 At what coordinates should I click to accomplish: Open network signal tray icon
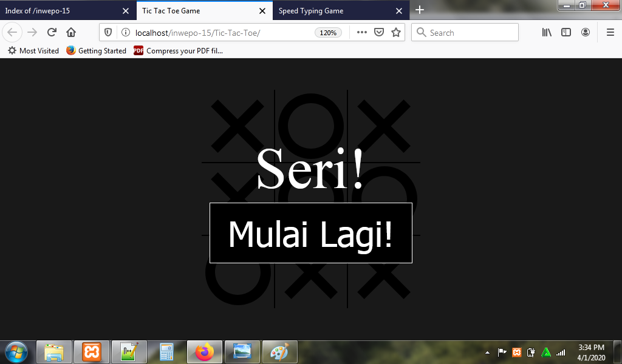coord(561,352)
